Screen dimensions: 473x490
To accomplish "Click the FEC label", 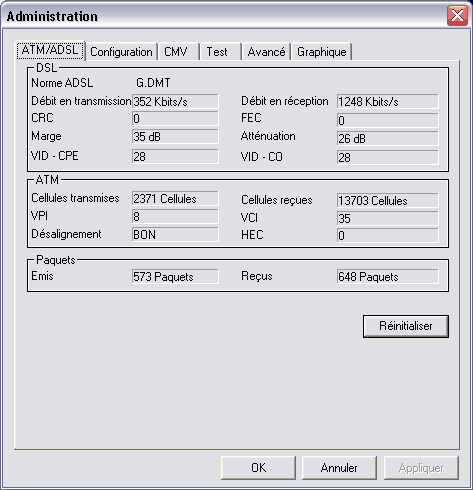I will pos(251,118).
